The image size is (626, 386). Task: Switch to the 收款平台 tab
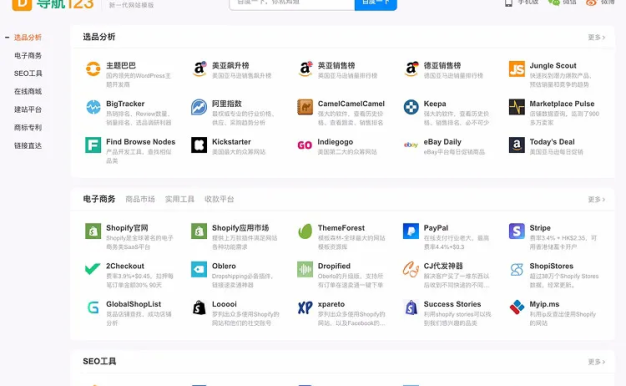point(219,199)
